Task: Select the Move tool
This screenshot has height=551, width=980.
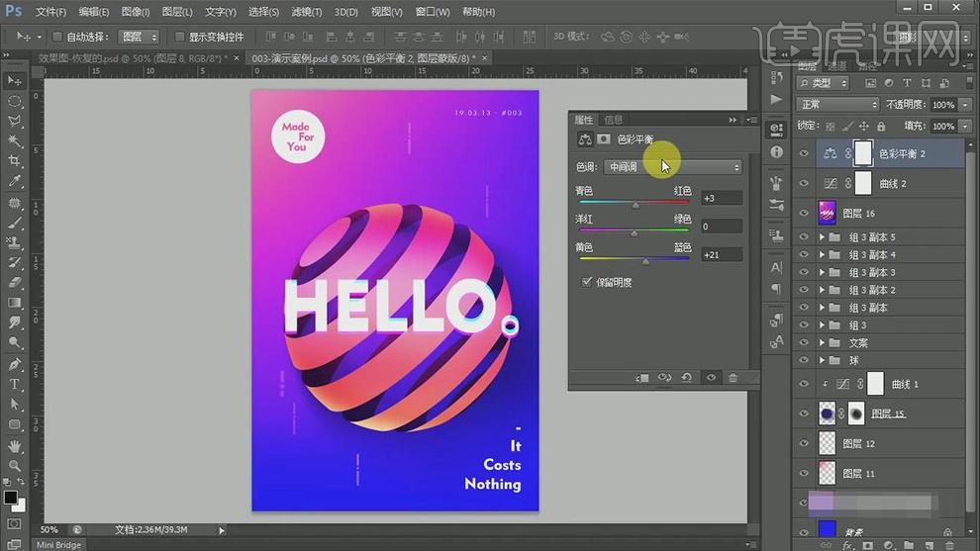Action: click(14, 81)
